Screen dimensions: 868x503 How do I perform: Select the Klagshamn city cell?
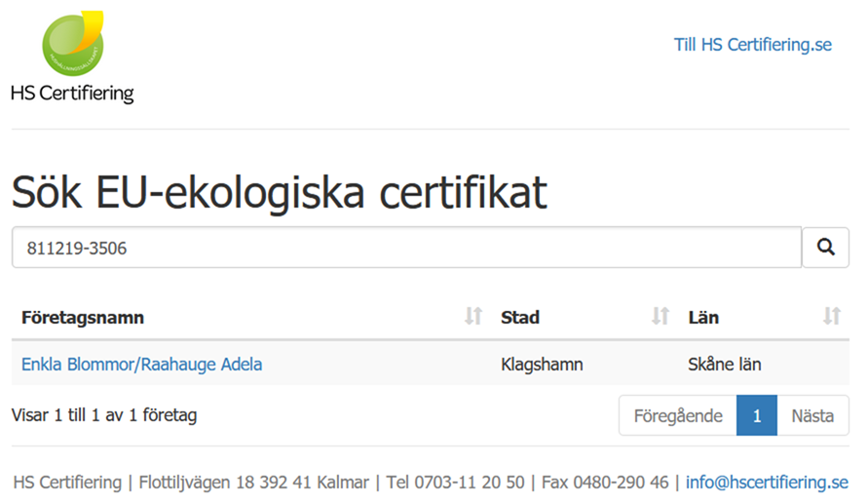[x=542, y=365]
